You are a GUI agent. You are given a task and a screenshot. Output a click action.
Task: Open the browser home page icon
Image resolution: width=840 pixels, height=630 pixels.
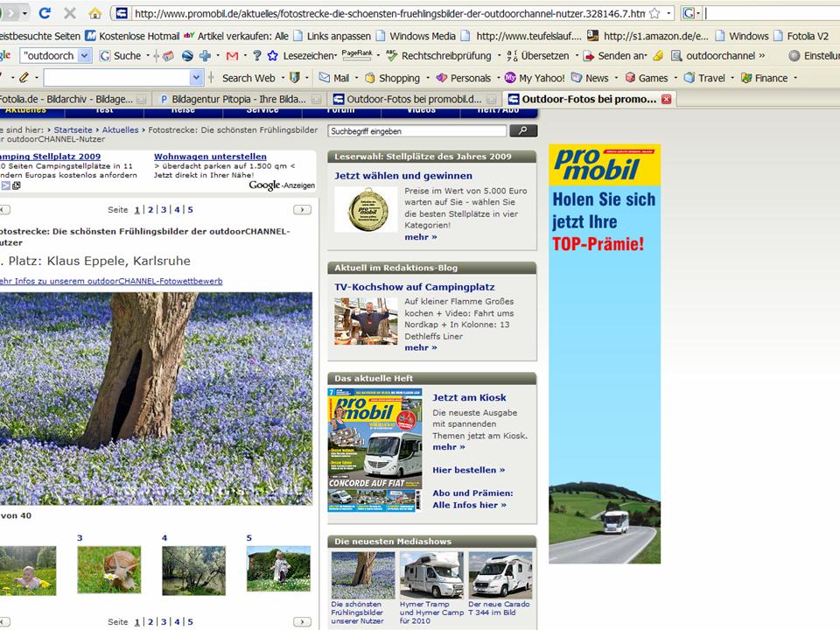(94, 14)
